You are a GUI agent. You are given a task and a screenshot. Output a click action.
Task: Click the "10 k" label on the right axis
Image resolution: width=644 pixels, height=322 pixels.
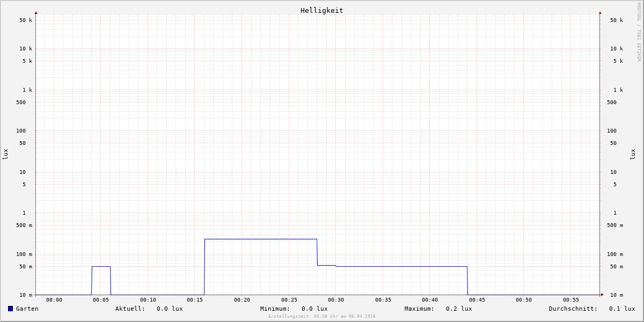617,49
